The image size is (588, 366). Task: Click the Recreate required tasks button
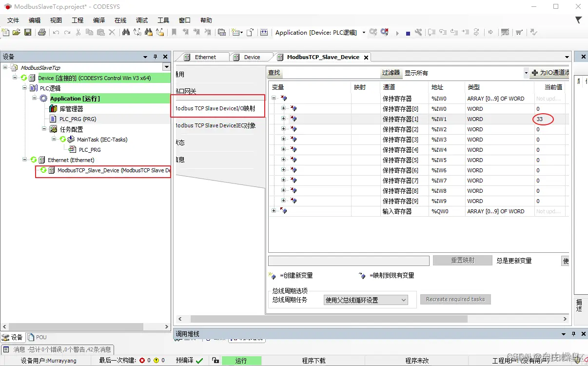455,299
